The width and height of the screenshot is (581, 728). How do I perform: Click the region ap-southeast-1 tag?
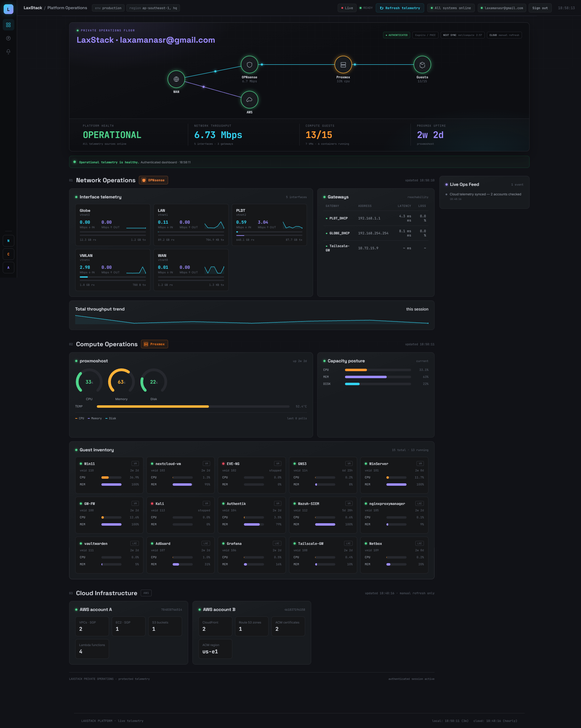point(153,8)
